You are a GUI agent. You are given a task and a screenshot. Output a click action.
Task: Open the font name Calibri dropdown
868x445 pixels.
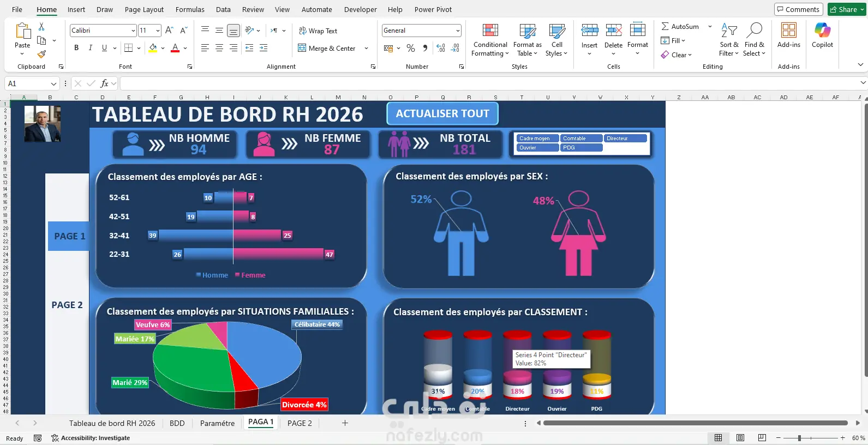click(133, 31)
